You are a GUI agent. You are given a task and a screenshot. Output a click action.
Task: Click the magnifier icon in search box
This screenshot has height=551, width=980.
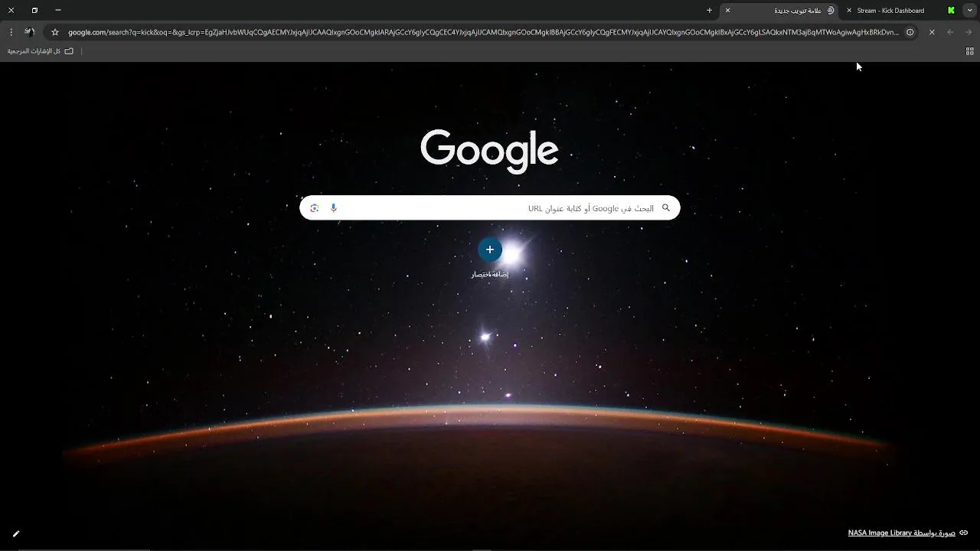pyautogui.click(x=666, y=207)
